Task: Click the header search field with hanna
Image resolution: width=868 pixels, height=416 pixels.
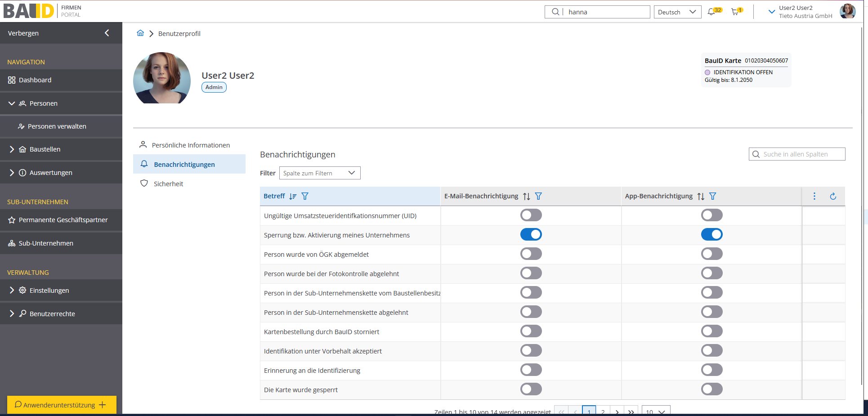Action: pyautogui.click(x=597, y=12)
